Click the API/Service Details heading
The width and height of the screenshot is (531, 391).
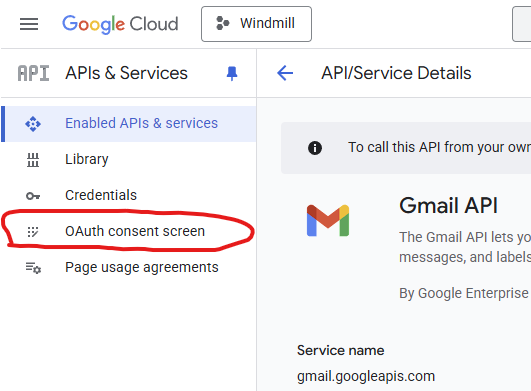[396, 73]
